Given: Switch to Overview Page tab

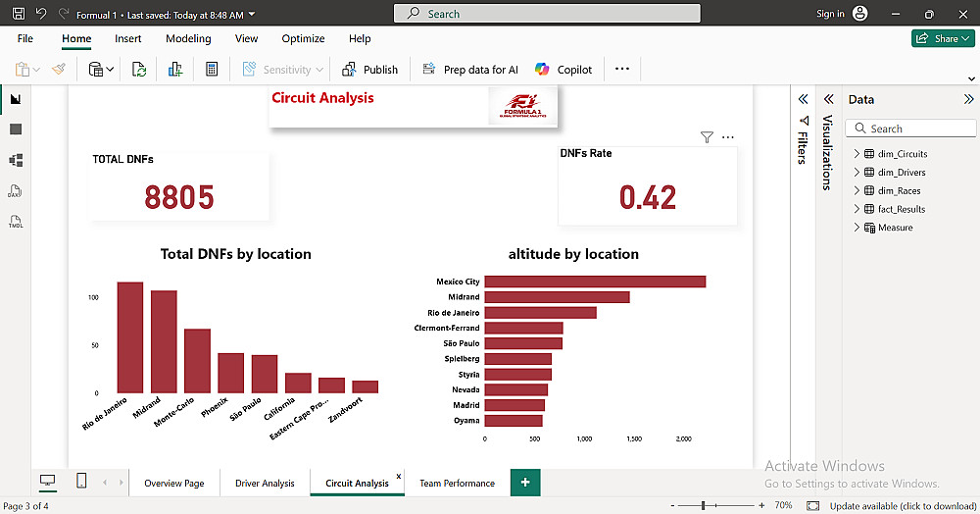Looking at the screenshot, I should tap(174, 483).
